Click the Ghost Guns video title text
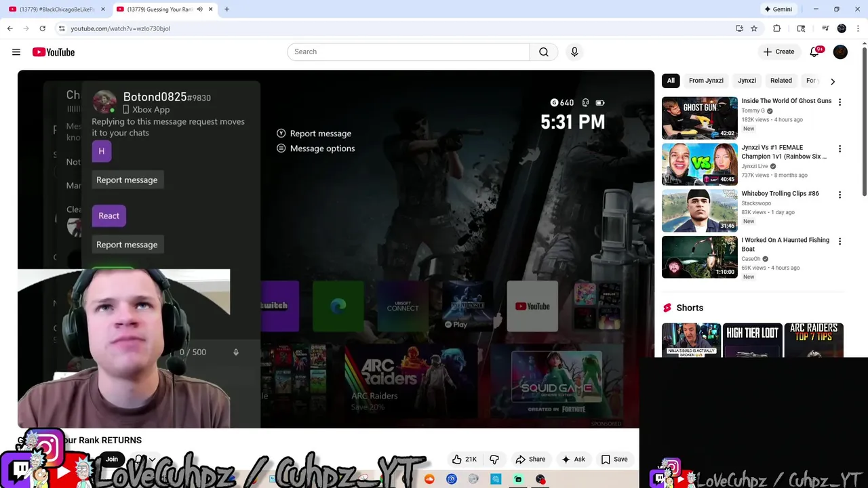 click(x=786, y=101)
